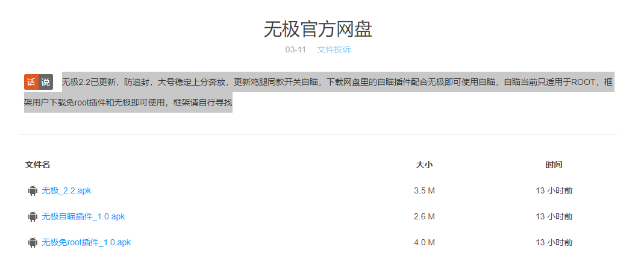
Task: Click the 2.6 M file size
Action: (424, 216)
